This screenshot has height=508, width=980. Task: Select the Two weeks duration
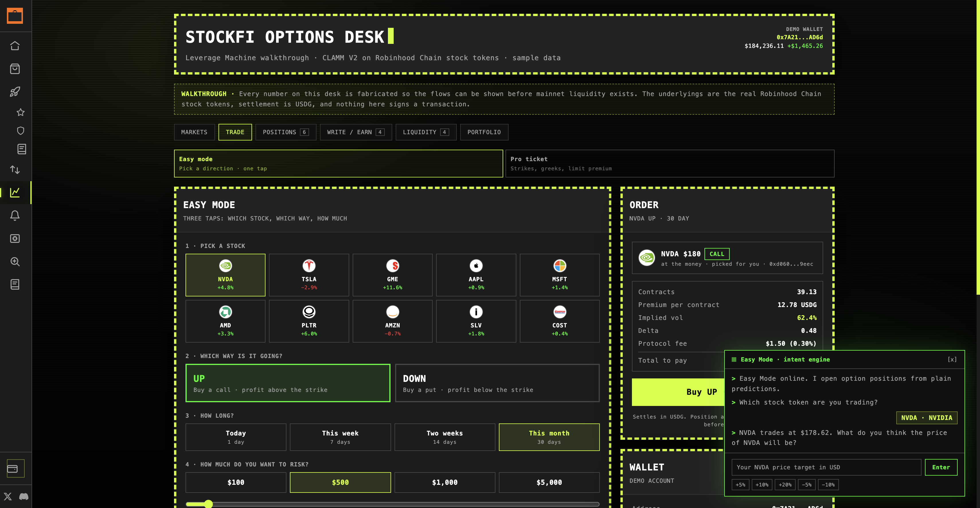click(445, 437)
